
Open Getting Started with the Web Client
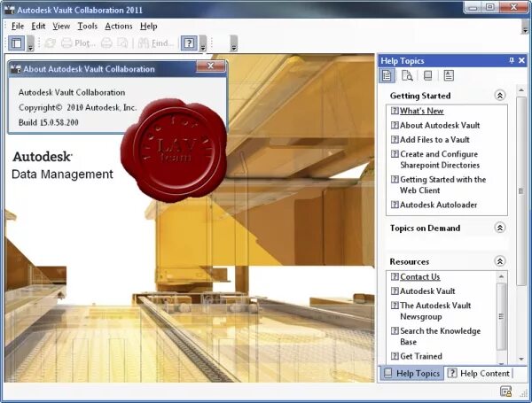pyautogui.click(x=442, y=185)
